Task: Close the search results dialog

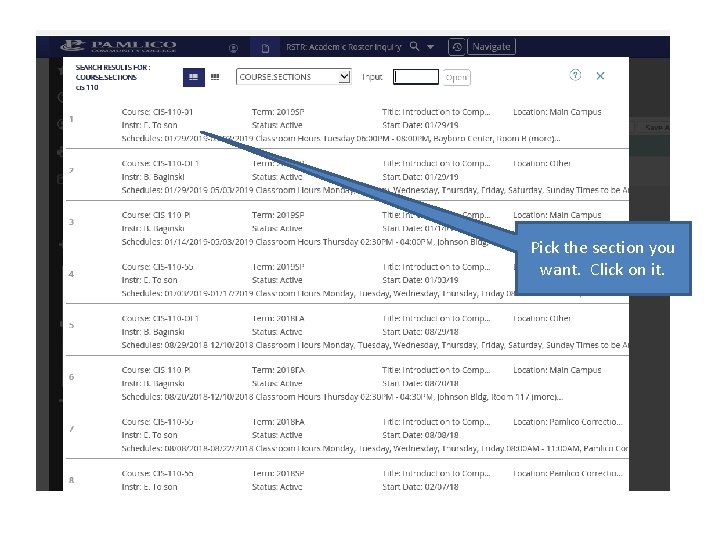Action: (600, 76)
